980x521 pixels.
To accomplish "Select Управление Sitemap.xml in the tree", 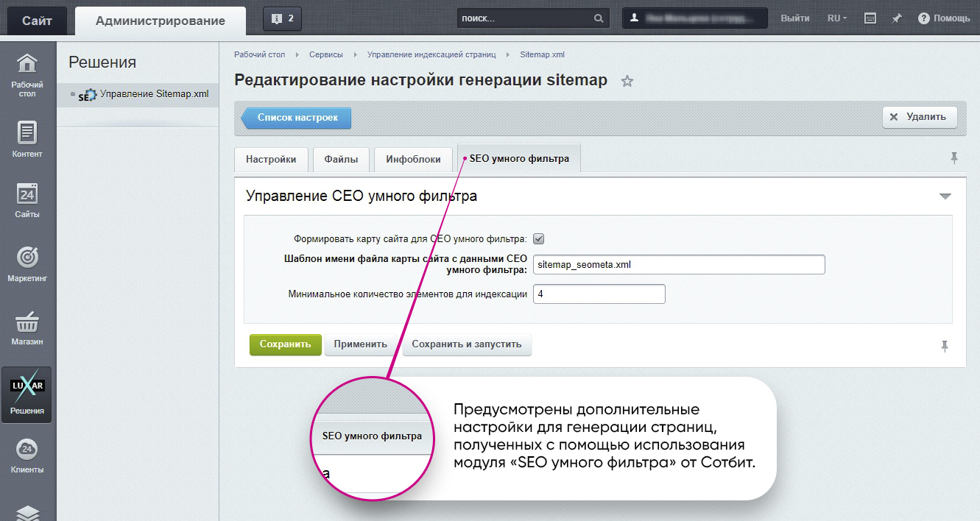I will click(154, 94).
